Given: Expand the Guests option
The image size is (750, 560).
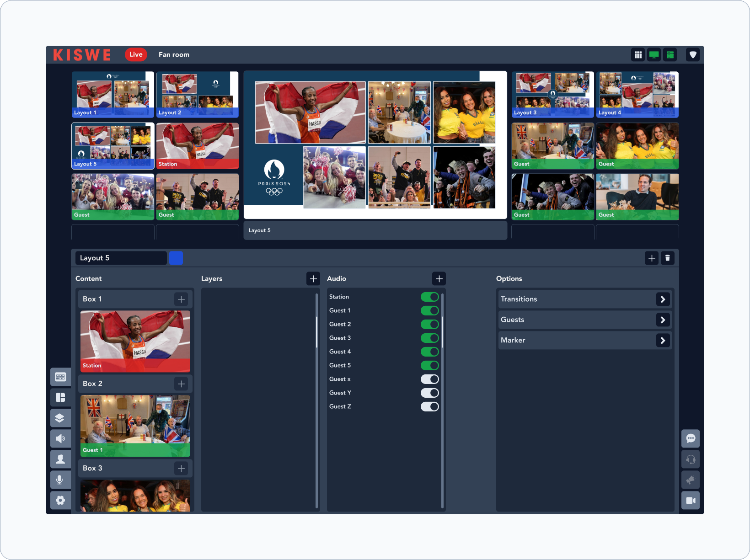Looking at the screenshot, I should point(663,320).
